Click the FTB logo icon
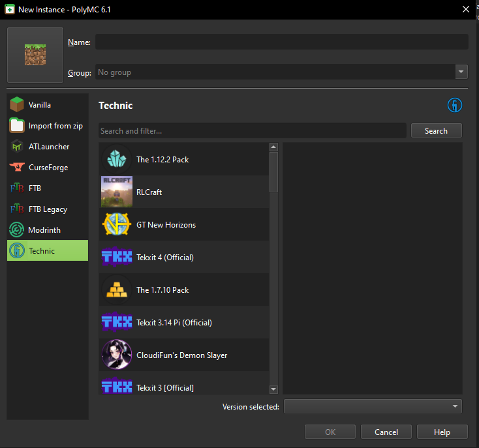The width and height of the screenshot is (479, 448). pyautogui.click(x=17, y=188)
